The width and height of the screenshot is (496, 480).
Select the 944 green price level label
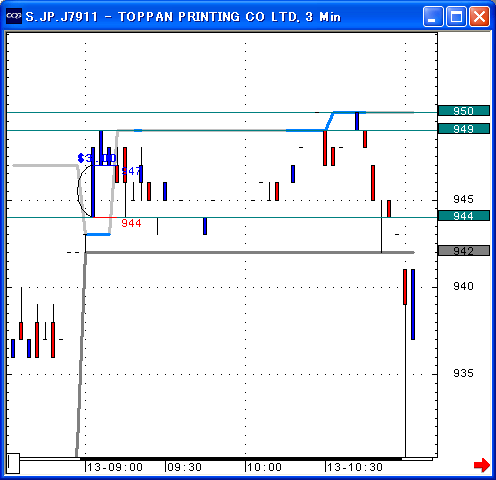463,216
